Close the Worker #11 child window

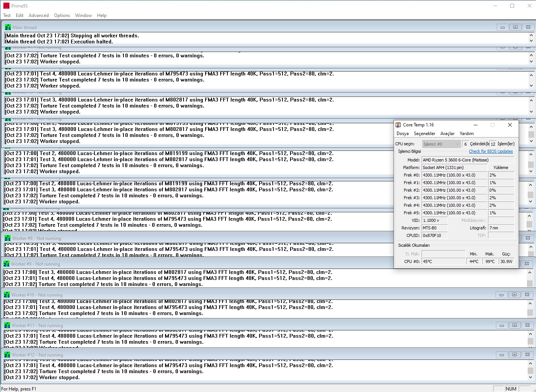(x=527, y=325)
